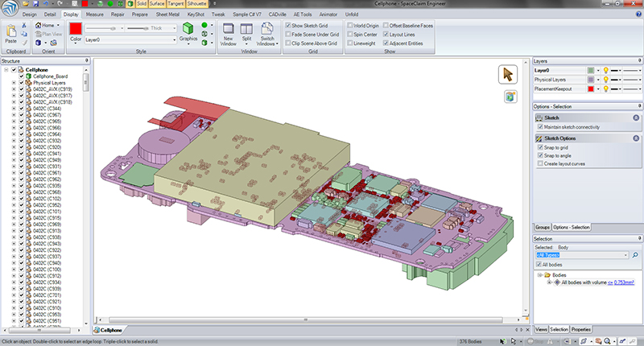This screenshot has width=644, height=346.
Task: Click the Home view icon in Orient
Action: (38, 25)
